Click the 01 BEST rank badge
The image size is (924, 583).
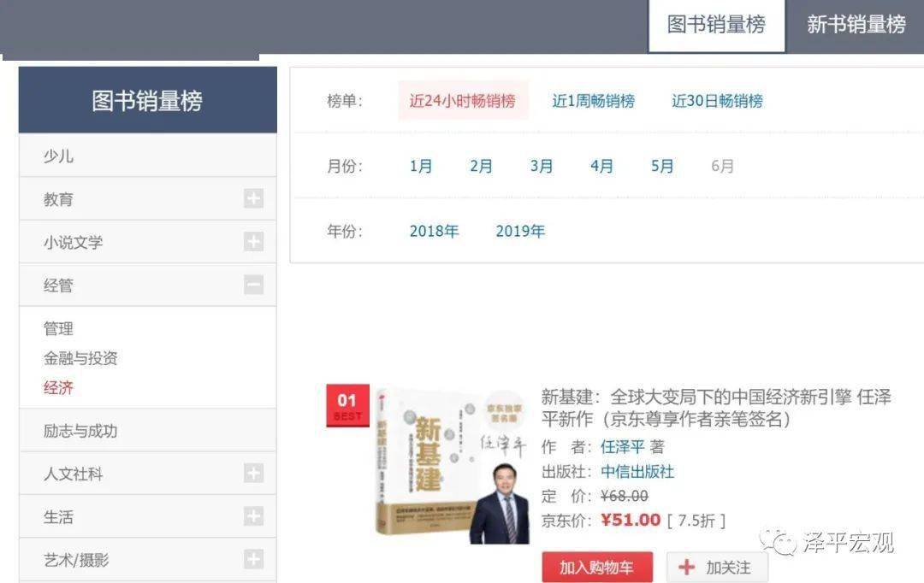pos(347,405)
